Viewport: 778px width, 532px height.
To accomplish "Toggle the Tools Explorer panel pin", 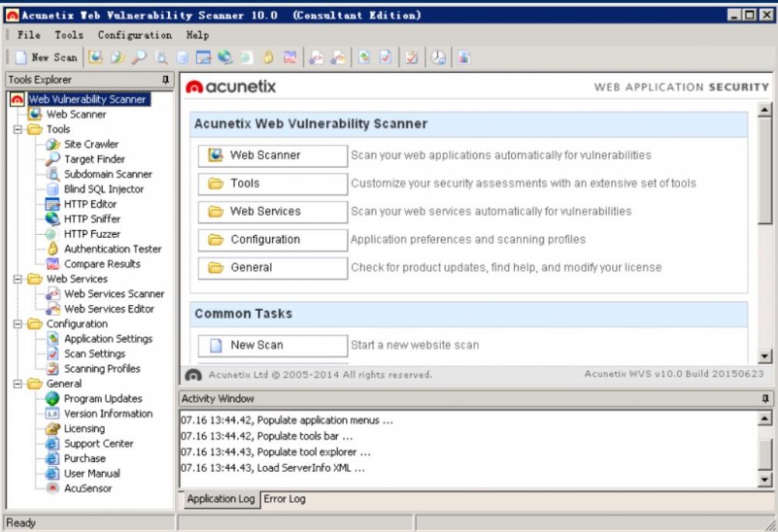I will [165, 80].
